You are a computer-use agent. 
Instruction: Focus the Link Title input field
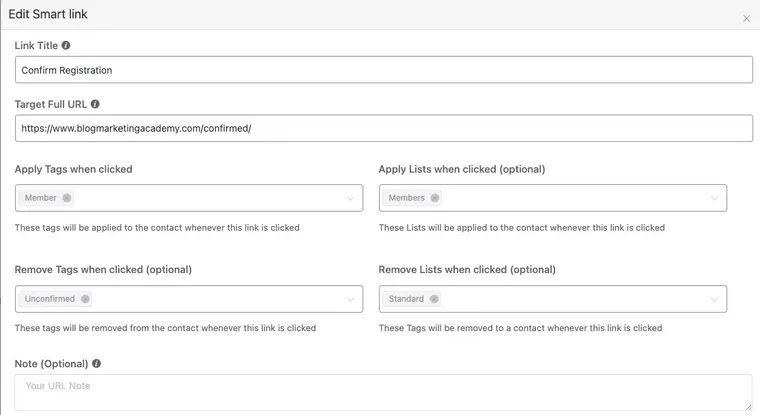point(384,70)
